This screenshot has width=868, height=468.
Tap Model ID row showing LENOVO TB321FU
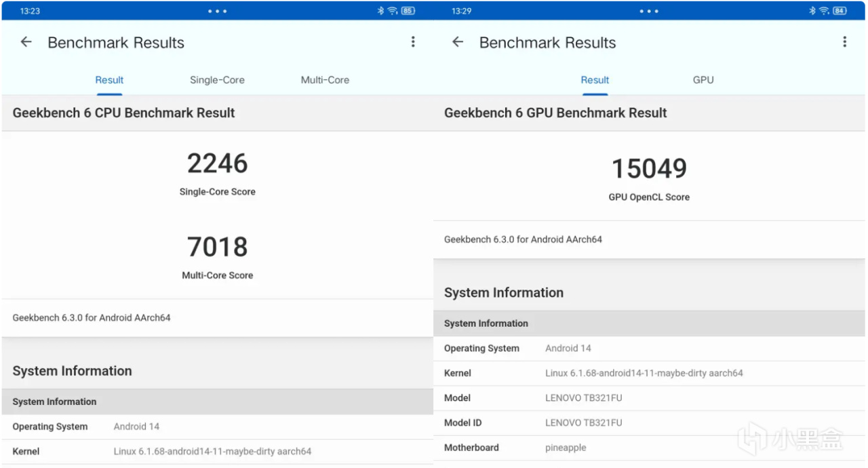(649, 423)
